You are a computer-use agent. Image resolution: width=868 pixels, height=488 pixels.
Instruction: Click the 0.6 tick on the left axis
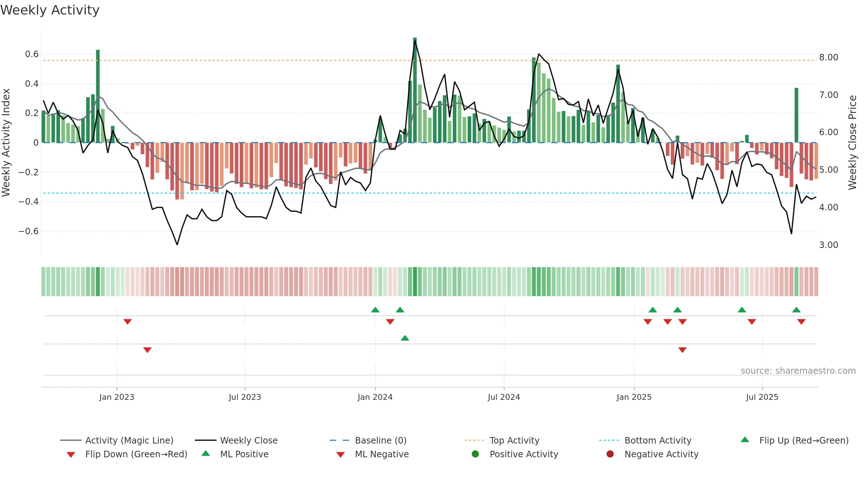coord(32,54)
